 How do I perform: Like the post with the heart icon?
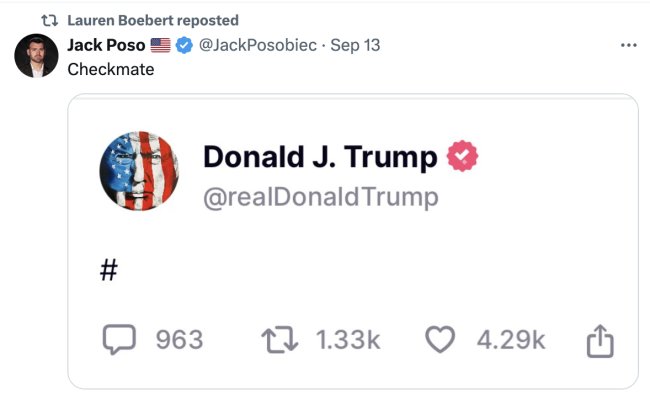(x=441, y=340)
